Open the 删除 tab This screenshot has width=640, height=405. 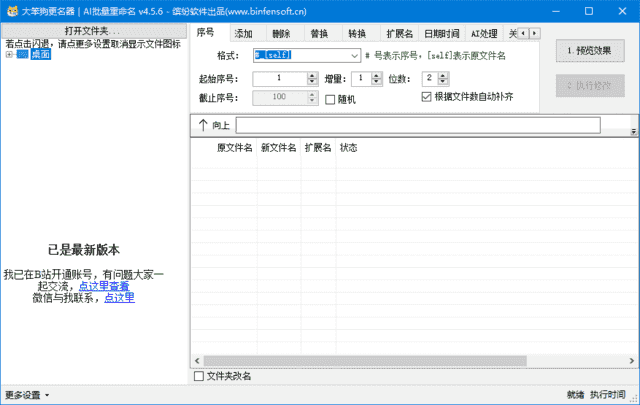(281, 34)
